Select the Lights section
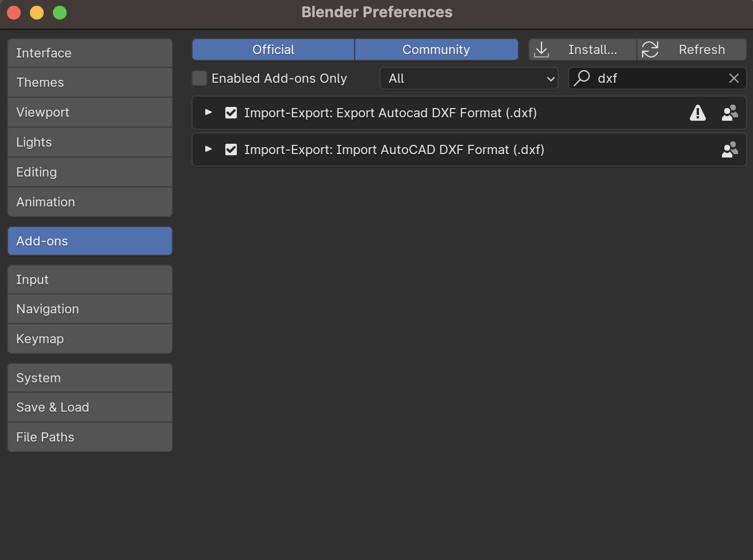753x560 pixels. (x=90, y=142)
